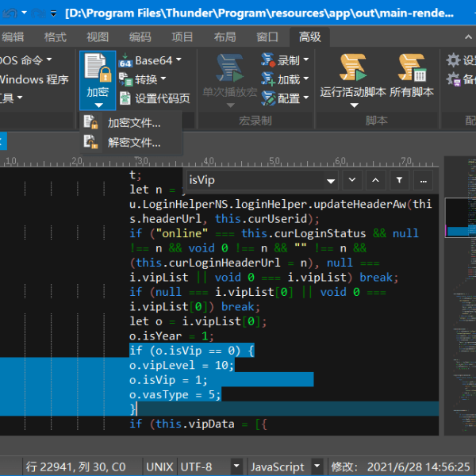
Task: Expand the 工具 dropdown arrow
Action: tap(20, 98)
